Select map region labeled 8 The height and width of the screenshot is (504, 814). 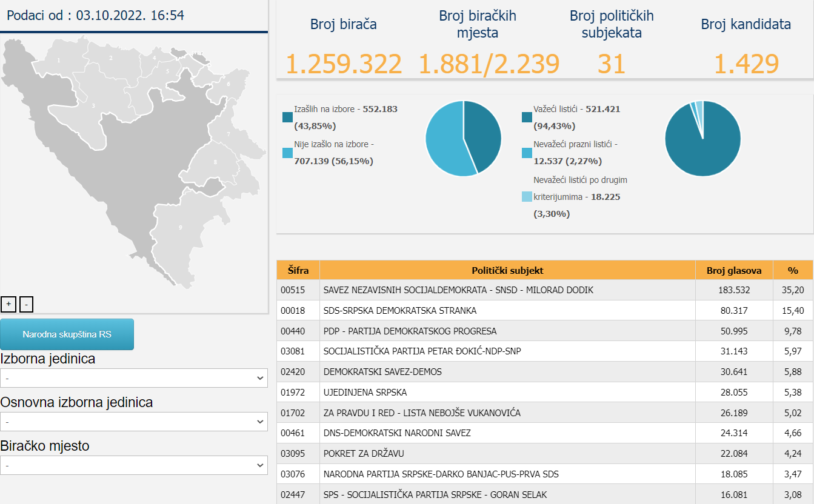click(215, 162)
